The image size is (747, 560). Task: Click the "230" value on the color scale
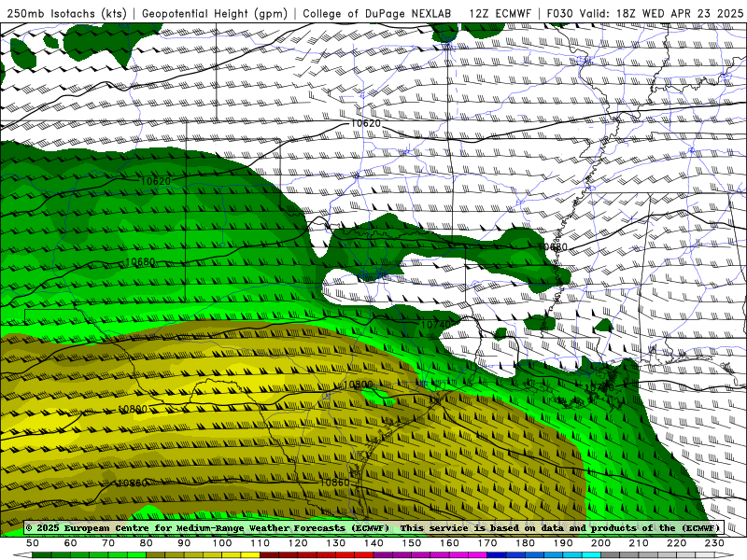pyautogui.click(x=715, y=543)
